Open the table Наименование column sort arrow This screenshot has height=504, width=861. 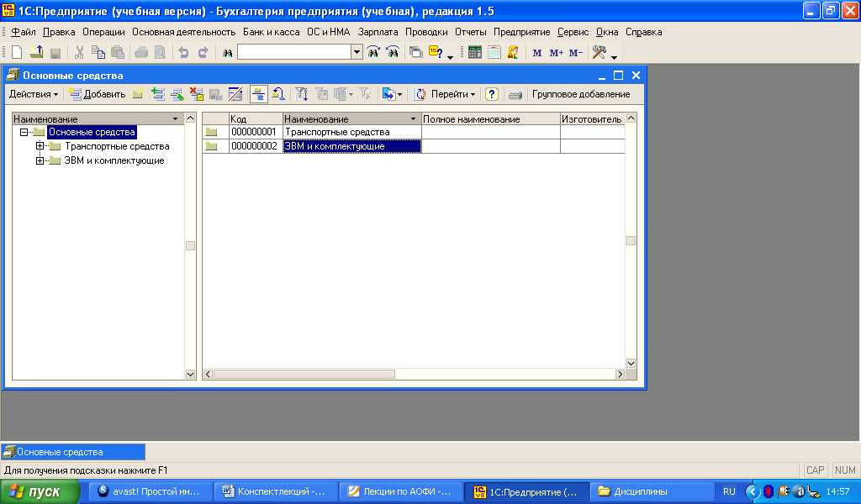[x=413, y=119]
